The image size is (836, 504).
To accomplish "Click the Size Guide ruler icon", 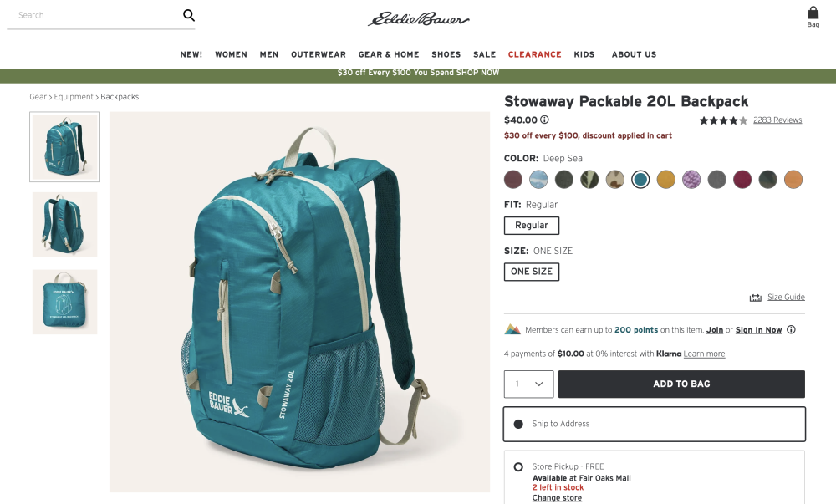I will [x=756, y=298].
